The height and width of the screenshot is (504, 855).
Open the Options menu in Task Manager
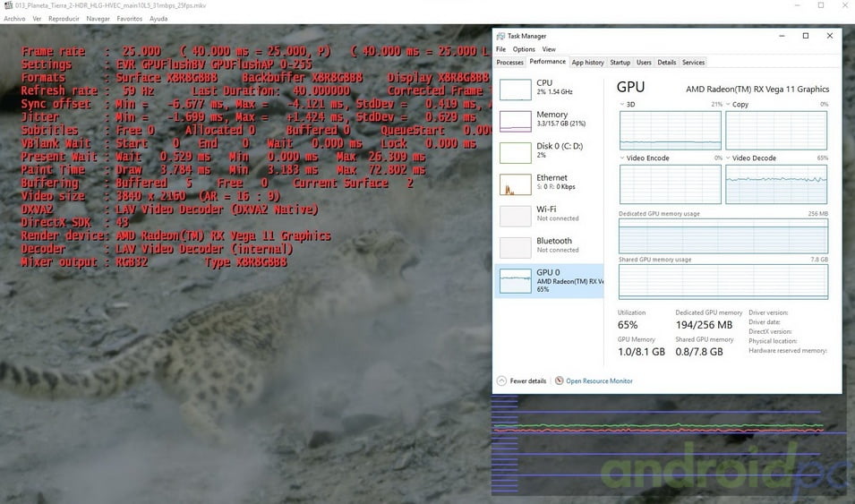coord(524,49)
